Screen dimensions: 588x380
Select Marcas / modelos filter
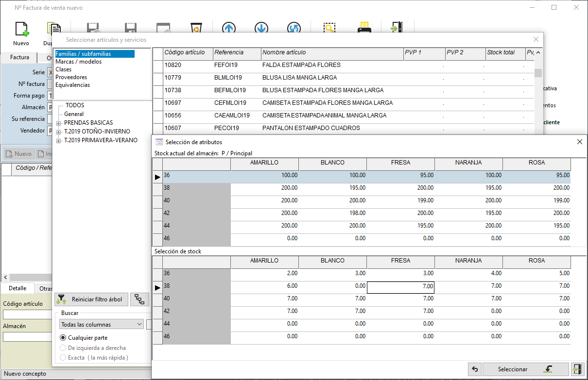click(79, 62)
